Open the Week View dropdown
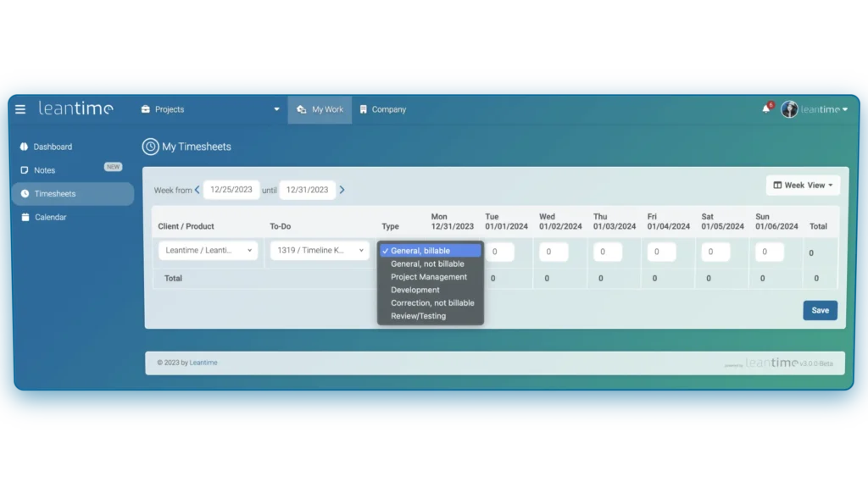This screenshot has height=488, width=868. [803, 186]
